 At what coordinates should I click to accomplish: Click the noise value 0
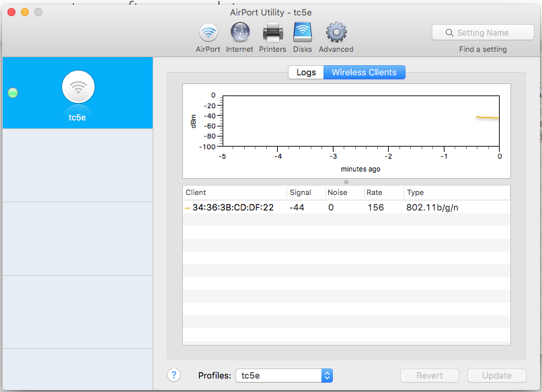pos(331,207)
